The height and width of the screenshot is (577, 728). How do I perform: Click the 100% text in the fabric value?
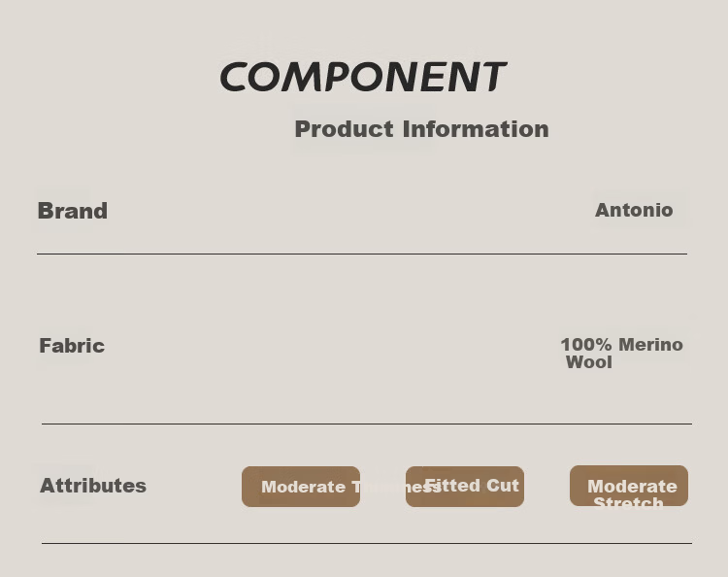pyautogui.click(x=586, y=345)
